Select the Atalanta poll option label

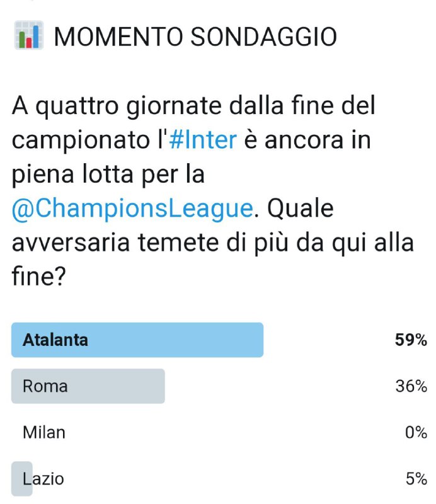point(55,340)
